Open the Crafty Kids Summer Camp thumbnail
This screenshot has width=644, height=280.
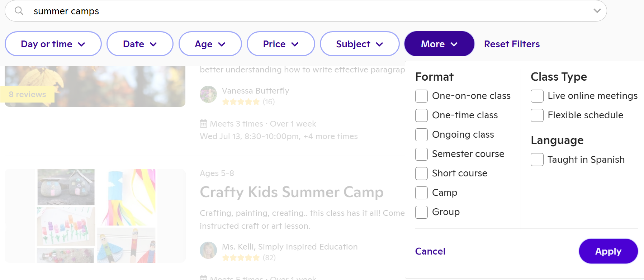coord(95,215)
